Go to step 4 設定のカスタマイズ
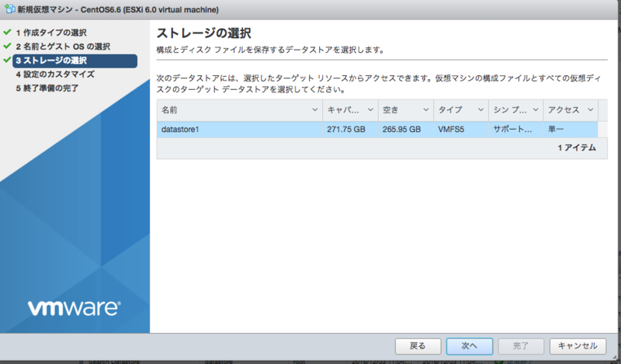 [55, 75]
